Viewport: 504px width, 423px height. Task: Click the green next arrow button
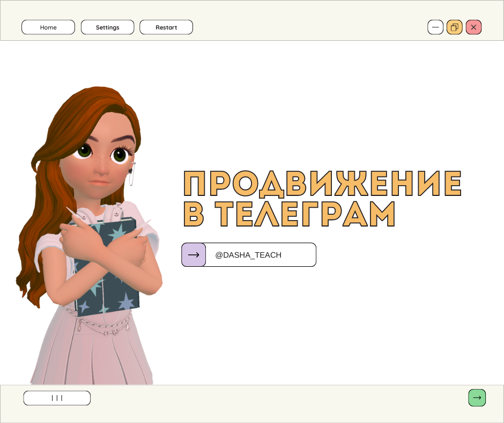(x=477, y=398)
